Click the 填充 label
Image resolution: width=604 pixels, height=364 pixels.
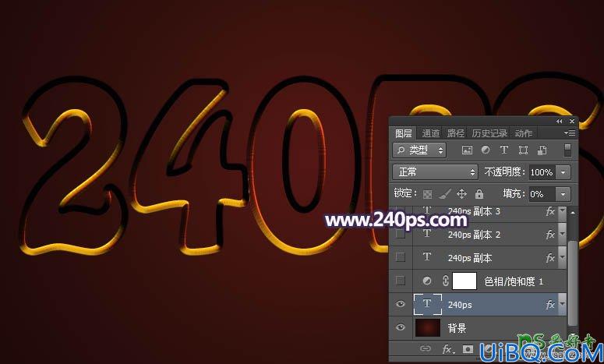(514, 193)
